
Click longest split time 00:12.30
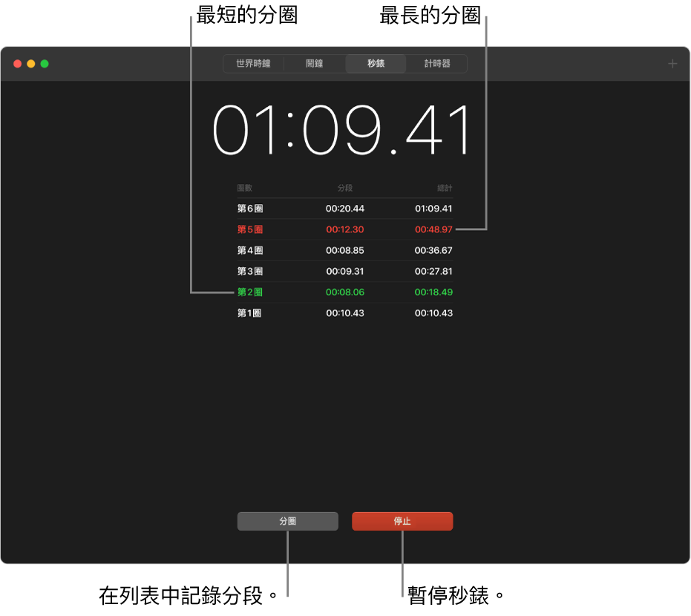(x=345, y=229)
